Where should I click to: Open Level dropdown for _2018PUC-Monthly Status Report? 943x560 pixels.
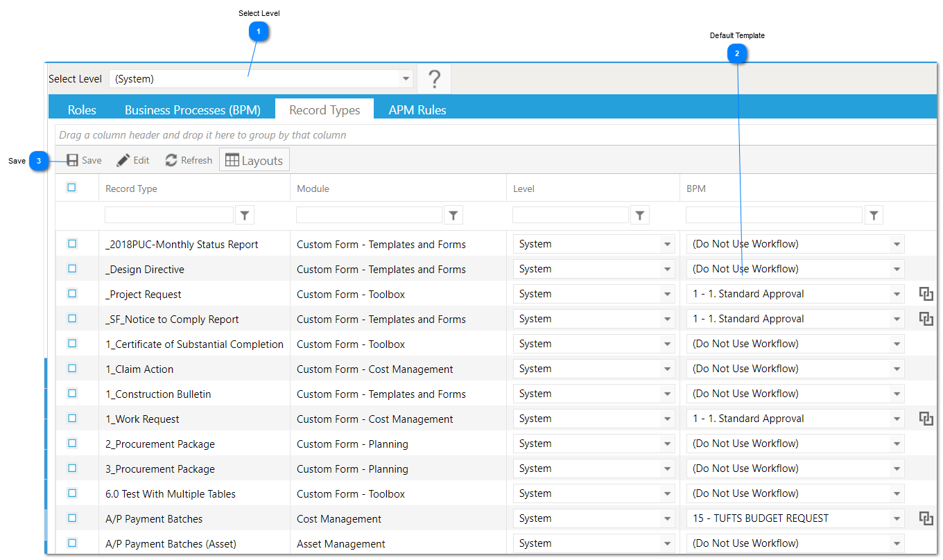(x=594, y=244)
